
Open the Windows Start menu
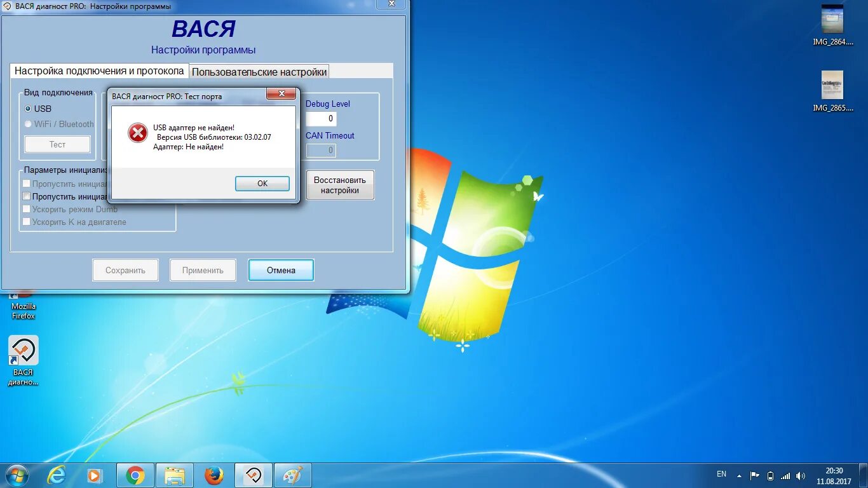point(17,475)
